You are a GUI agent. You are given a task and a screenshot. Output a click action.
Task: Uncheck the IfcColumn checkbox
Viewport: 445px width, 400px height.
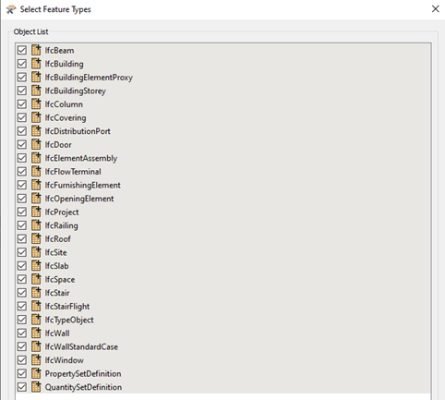coord(22,104)
